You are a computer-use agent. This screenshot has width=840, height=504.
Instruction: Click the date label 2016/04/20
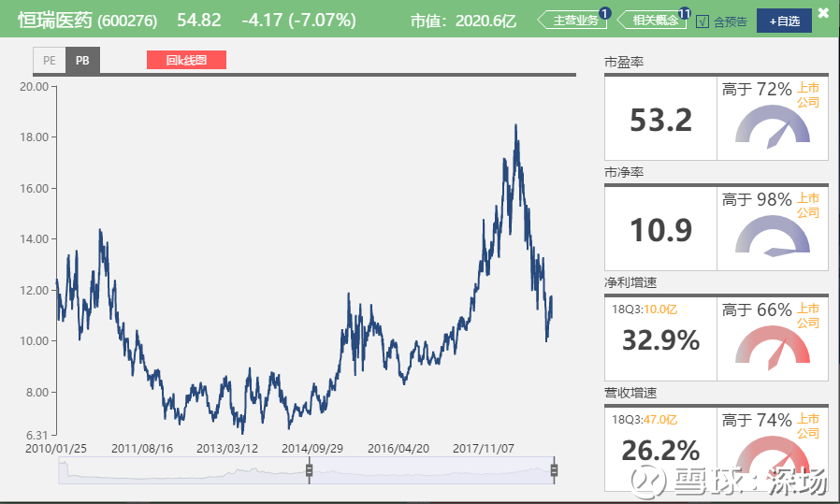coord(398,449)
